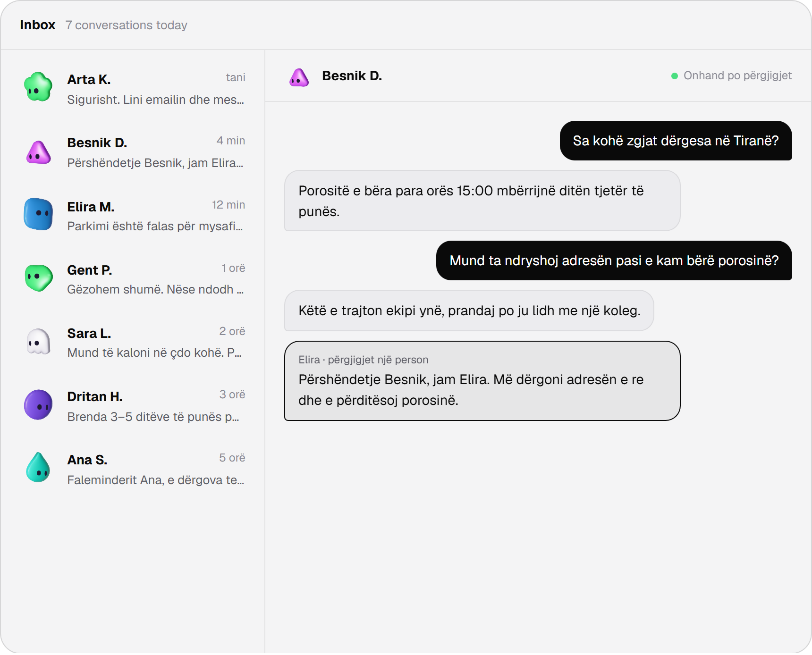812x655 pixels.
Task: Click message 'Mund ta ndryshoj adresën...'
Action: click(614, 260)
